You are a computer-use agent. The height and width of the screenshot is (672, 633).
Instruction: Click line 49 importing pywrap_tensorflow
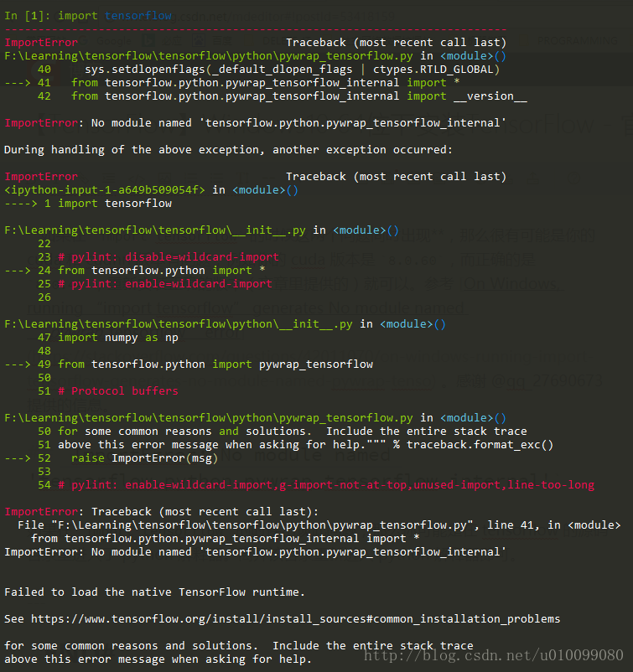189,364
